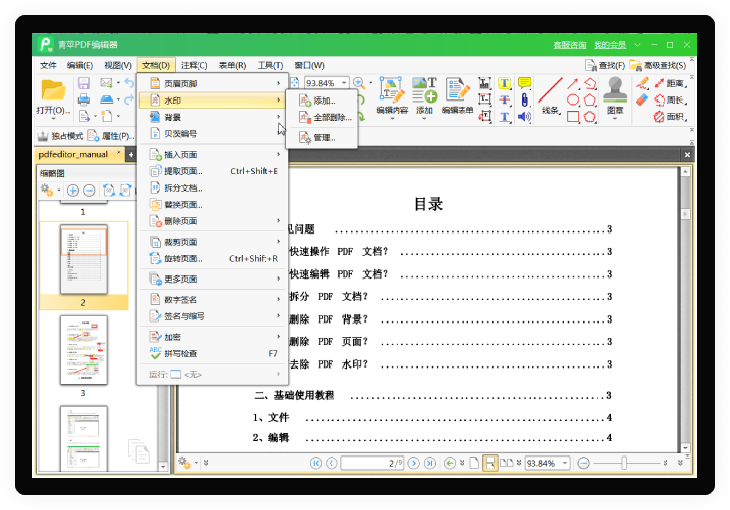Click the Edit Form (编辑表单) tool
This screenshot has width=730, height=510.
pyautogui.click(x=457, y=96)
